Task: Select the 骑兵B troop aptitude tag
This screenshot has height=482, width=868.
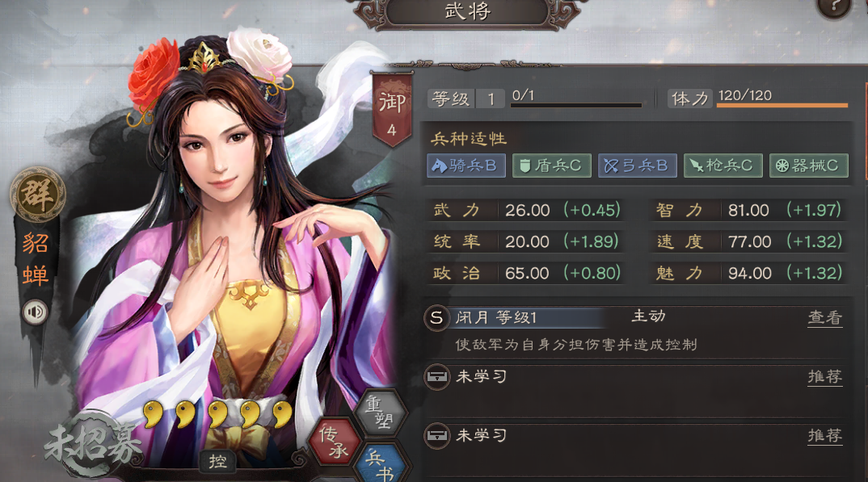Action: click(x=466, y=166)
